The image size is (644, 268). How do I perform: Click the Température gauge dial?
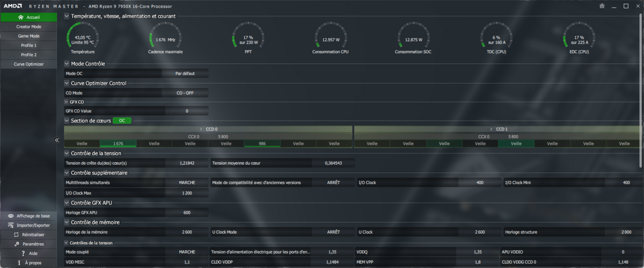click(x=83, y=35)
